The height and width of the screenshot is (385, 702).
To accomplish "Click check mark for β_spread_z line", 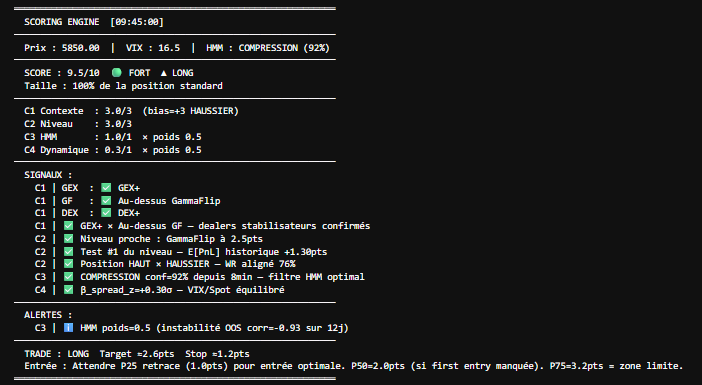I will coord(68,290).
